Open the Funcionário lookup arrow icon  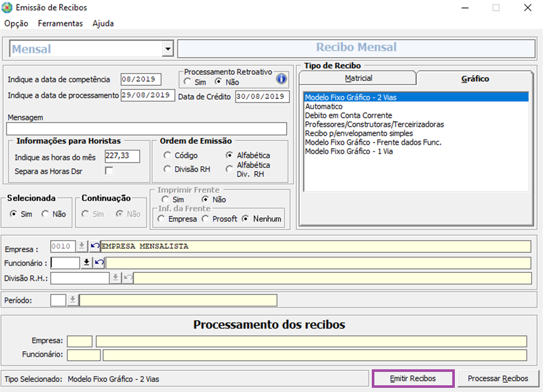86,263
